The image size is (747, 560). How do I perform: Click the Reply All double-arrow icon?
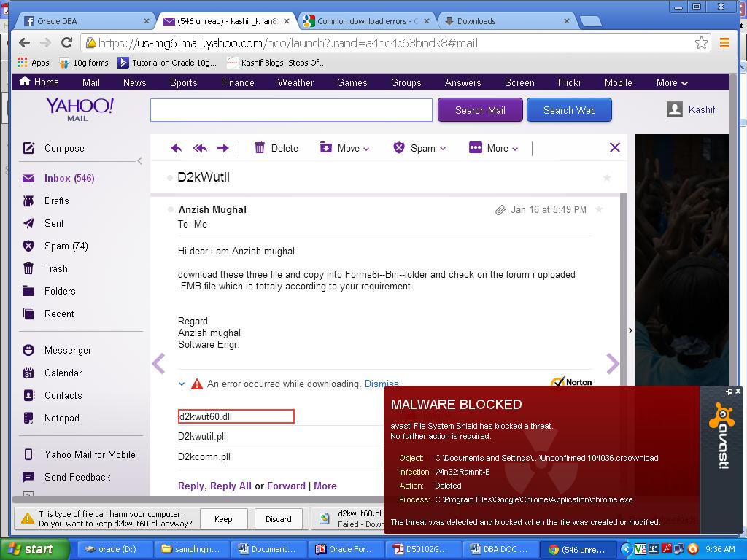click(x=199, y=148)
